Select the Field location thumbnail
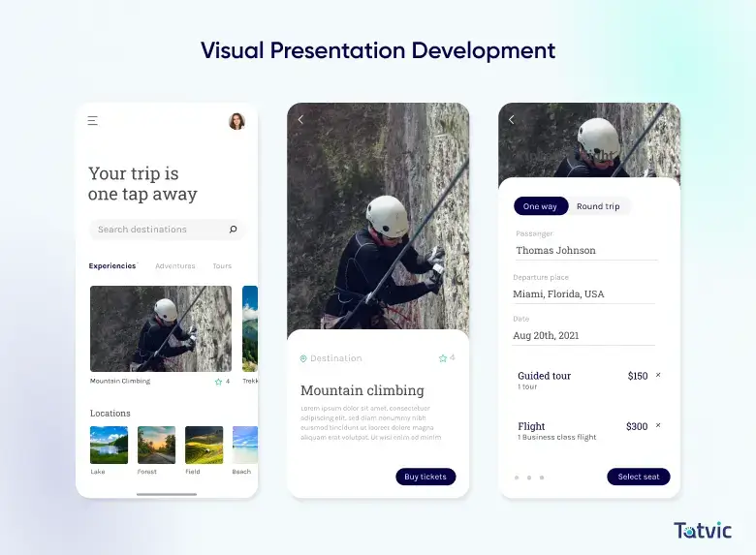The width and height of the screenshot is (756, 555). pyautogui.click(x=204, y=445)
